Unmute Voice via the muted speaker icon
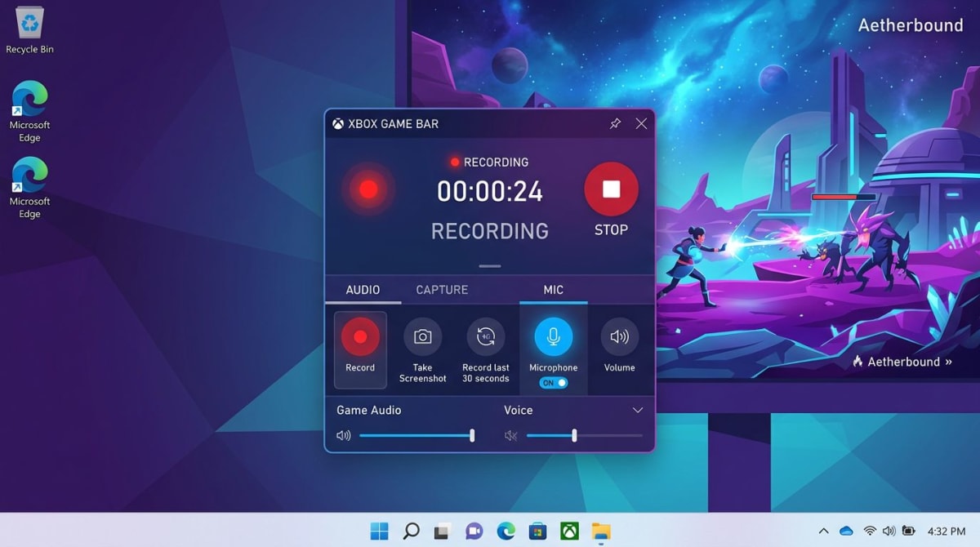980x547 pixels. click(511, 436)
